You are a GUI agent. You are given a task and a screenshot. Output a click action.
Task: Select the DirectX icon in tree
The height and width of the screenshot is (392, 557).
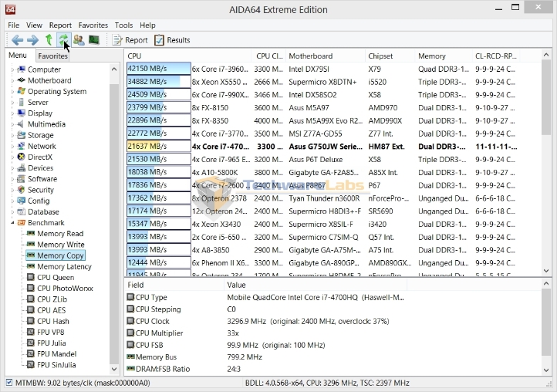tap(22, 157)
